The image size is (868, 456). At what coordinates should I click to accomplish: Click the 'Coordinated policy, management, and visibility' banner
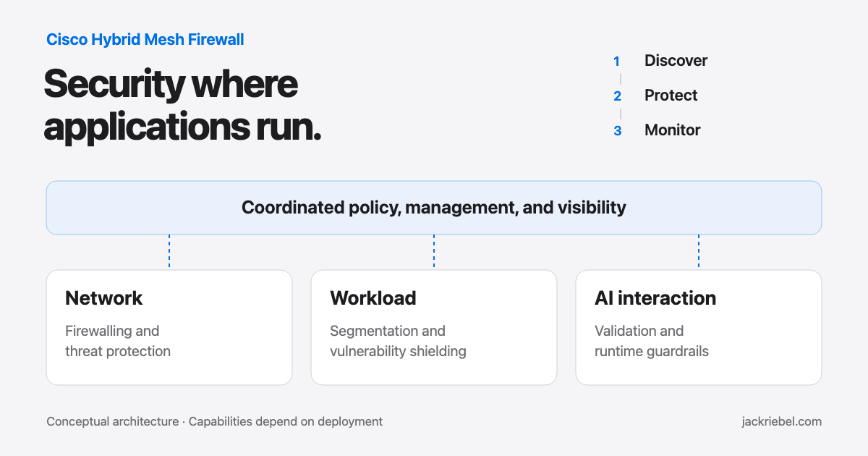pos(434,208)
